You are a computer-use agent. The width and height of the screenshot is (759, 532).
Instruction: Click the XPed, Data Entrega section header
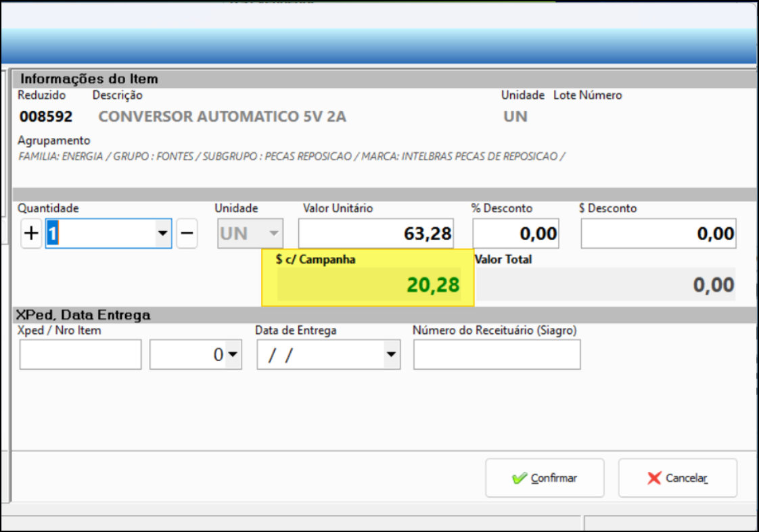tap(83, 315)
